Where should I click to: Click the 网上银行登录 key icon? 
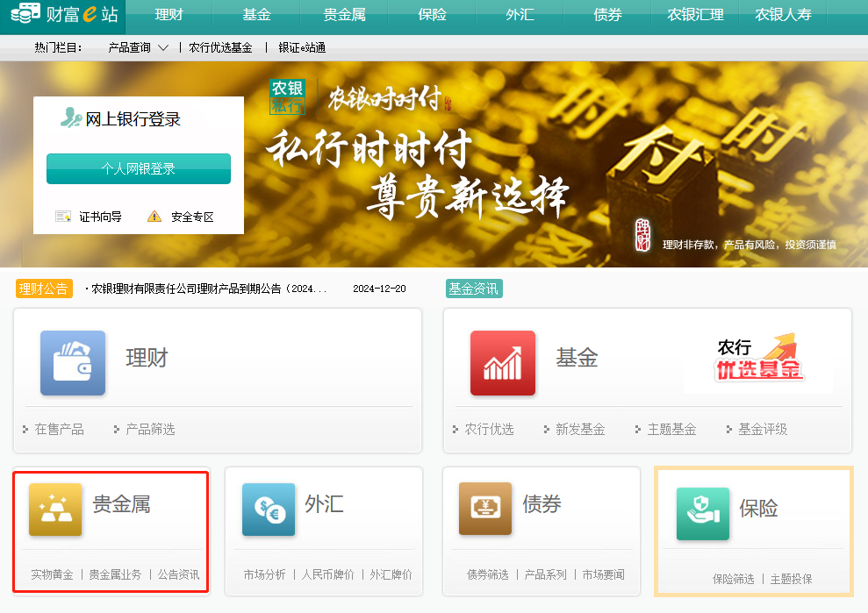tap(71, 118)
